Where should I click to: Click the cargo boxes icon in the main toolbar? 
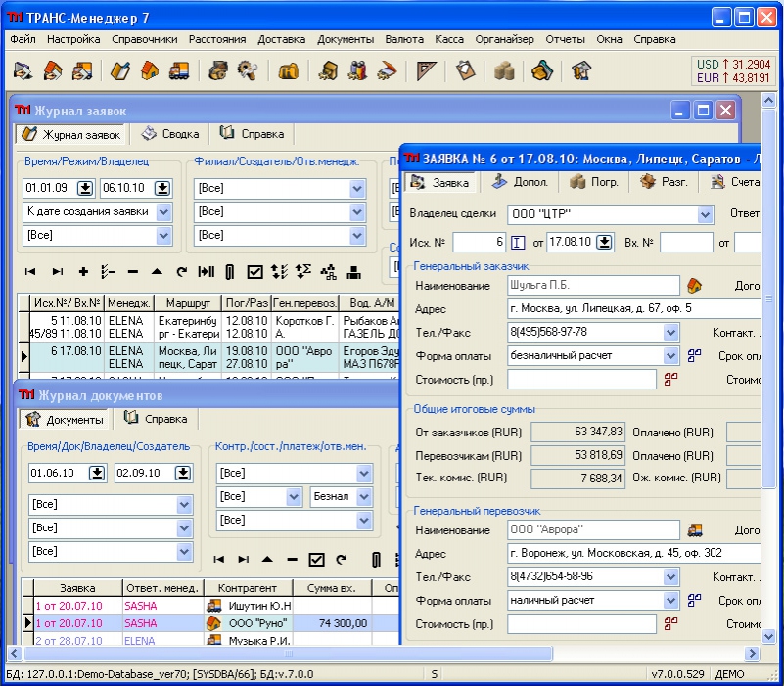504,71
